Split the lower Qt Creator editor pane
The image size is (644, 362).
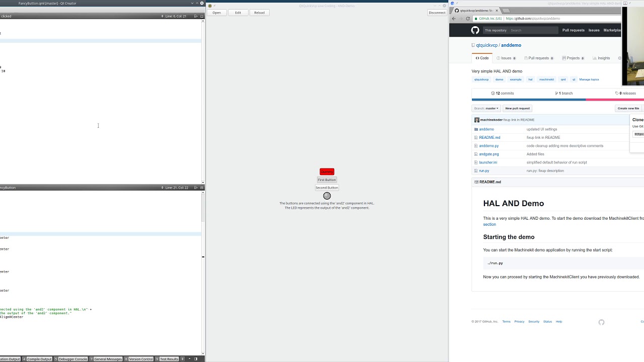(196, 188)
